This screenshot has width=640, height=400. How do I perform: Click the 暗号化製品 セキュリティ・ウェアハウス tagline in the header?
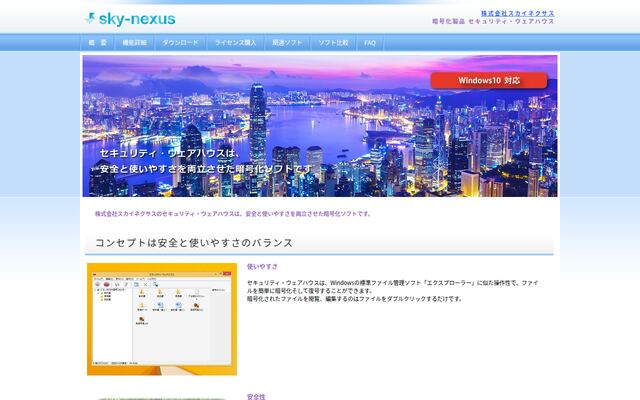[x=493, y=21]
